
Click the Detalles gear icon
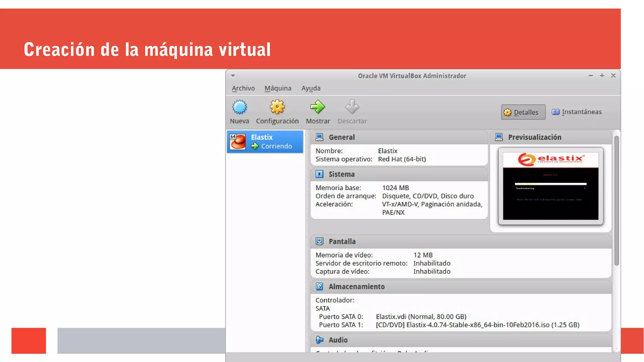click(x=508, y=112)
